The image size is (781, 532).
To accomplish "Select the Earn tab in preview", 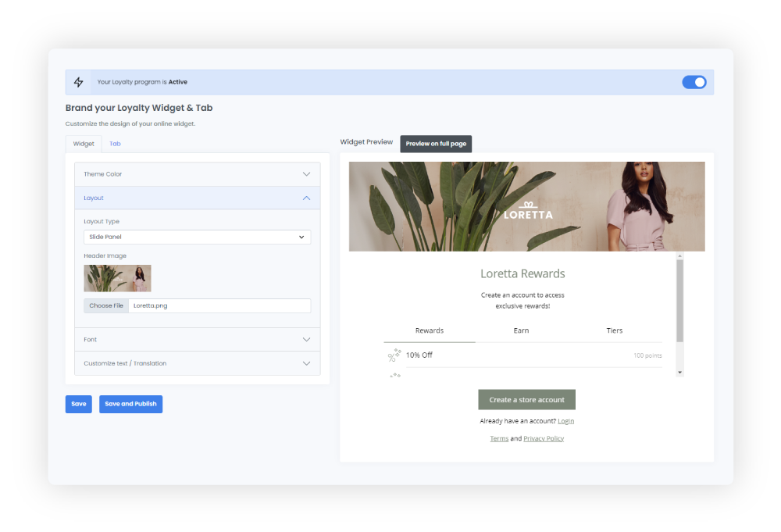I will [521, 330].
